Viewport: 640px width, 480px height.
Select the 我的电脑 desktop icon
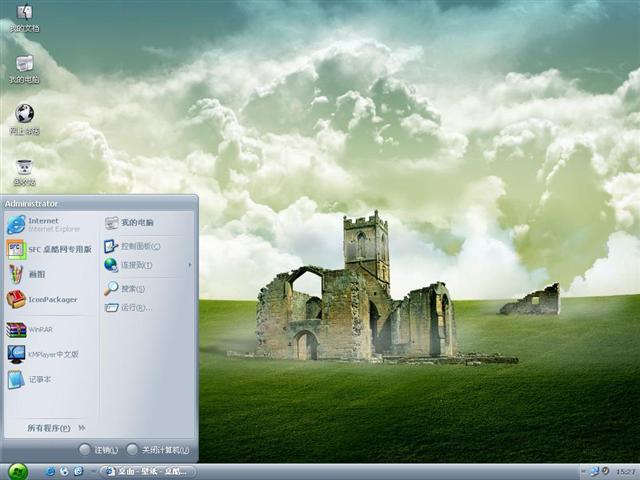24,67
